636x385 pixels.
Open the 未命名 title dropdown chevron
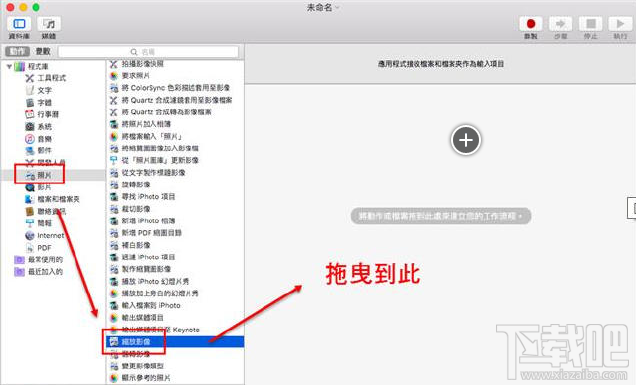[337, 7]
